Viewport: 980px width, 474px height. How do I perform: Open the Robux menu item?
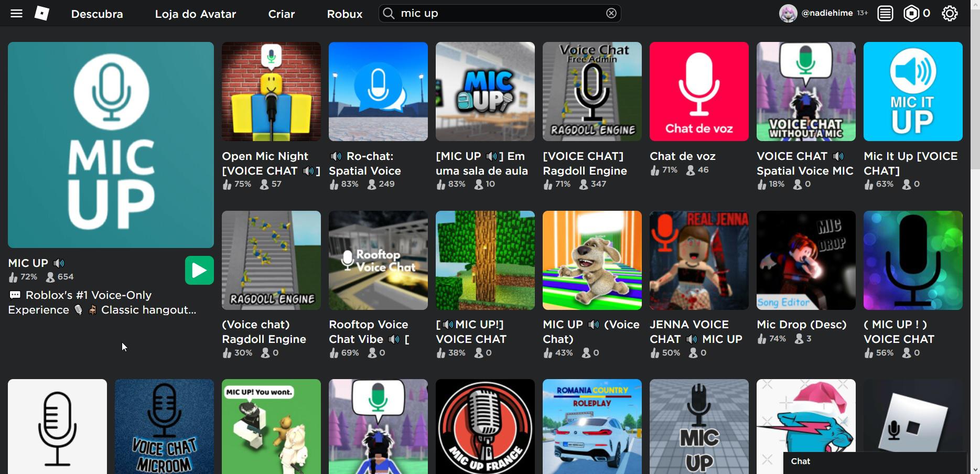click(x=344, y=14)
